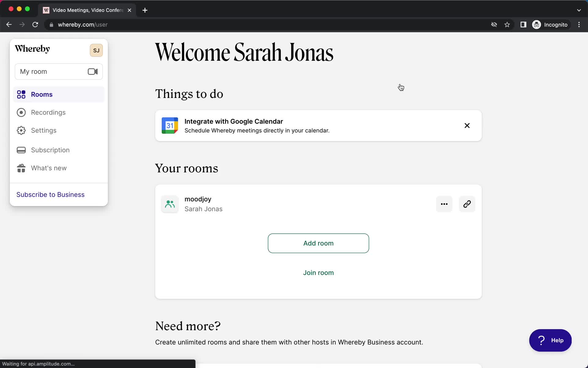Click the Sarah Jonas room owner text
Screen dimensions: 588x368
tap(203, 209)
